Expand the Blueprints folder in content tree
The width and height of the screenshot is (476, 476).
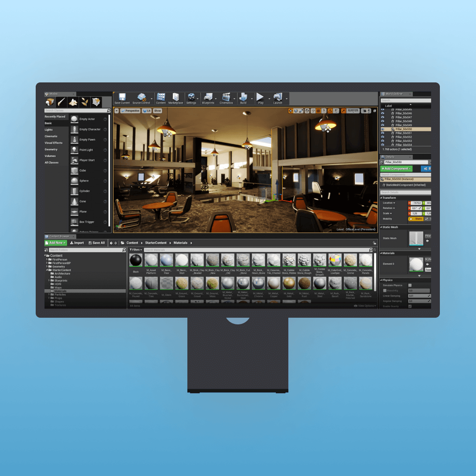coord(49,281)
